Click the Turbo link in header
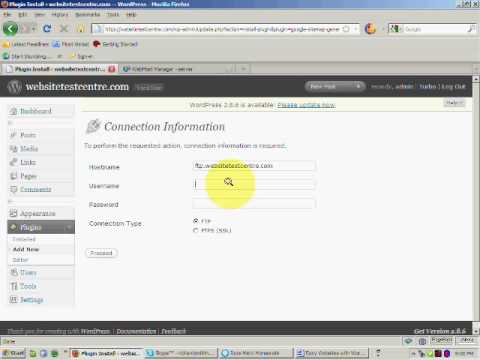Viewport: 480px width, 360px height. [x=428, y=87]
